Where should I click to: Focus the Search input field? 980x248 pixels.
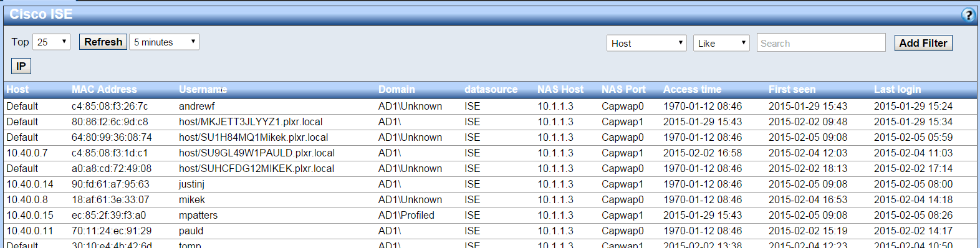821,42
